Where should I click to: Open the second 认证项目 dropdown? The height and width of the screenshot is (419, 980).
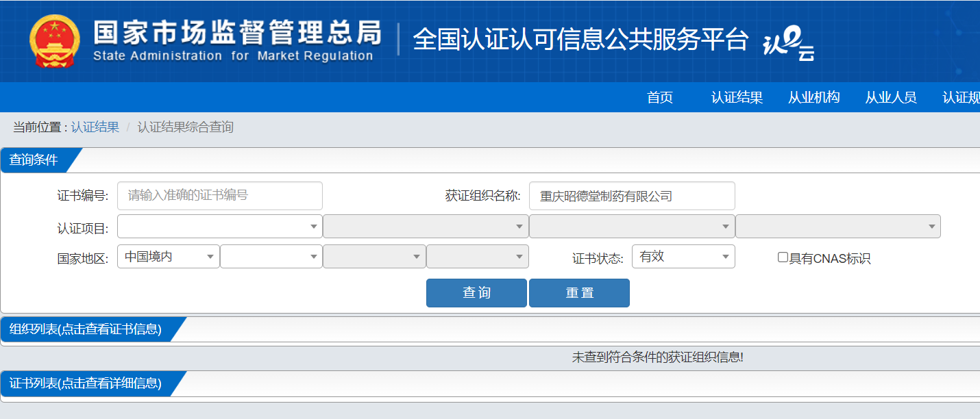[426, 226]
